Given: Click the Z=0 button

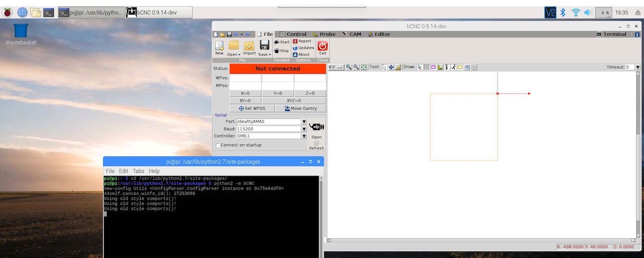Looking at the screenshot, I should (x=310, y=93).
